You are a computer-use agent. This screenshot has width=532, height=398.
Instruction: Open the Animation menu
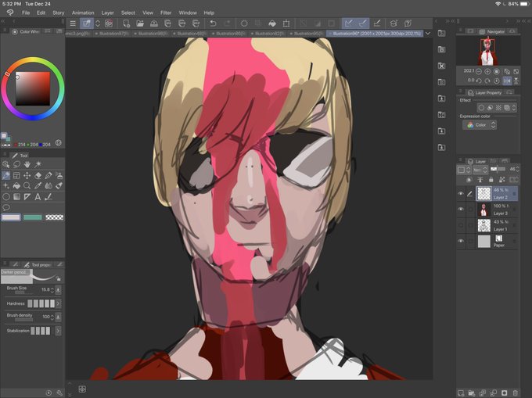[x=83, y=13]
